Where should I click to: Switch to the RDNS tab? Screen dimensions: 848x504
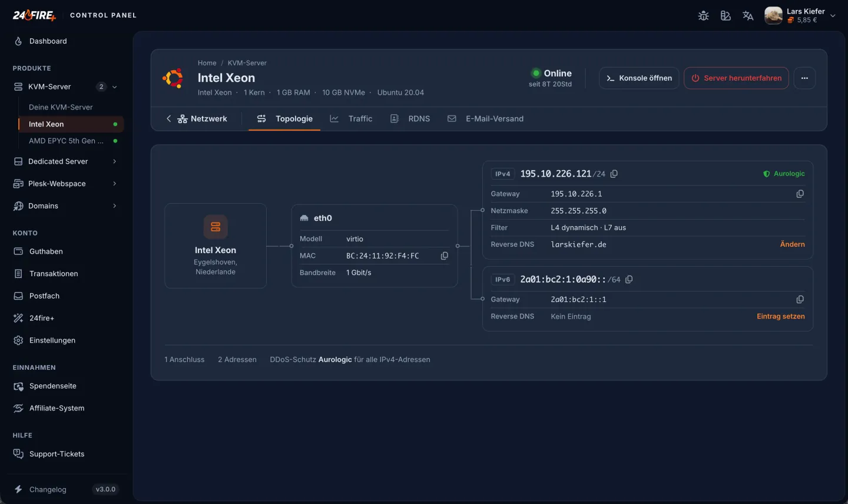point(410,118)
